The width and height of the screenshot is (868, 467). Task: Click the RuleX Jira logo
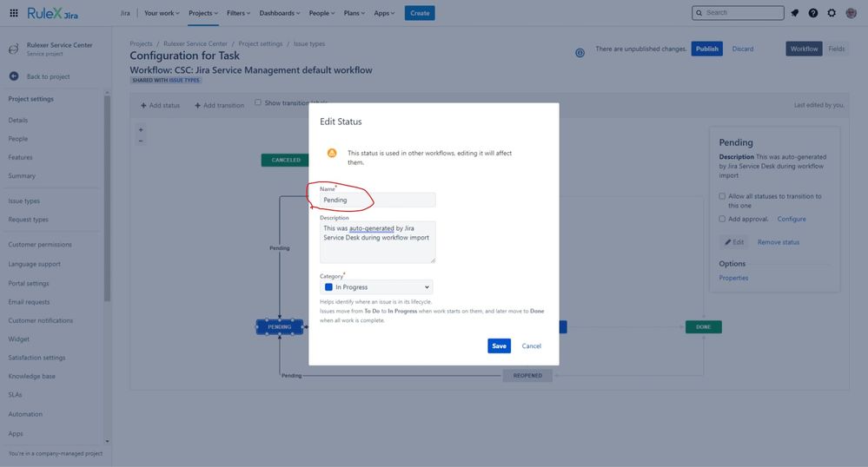coord(53,13)
